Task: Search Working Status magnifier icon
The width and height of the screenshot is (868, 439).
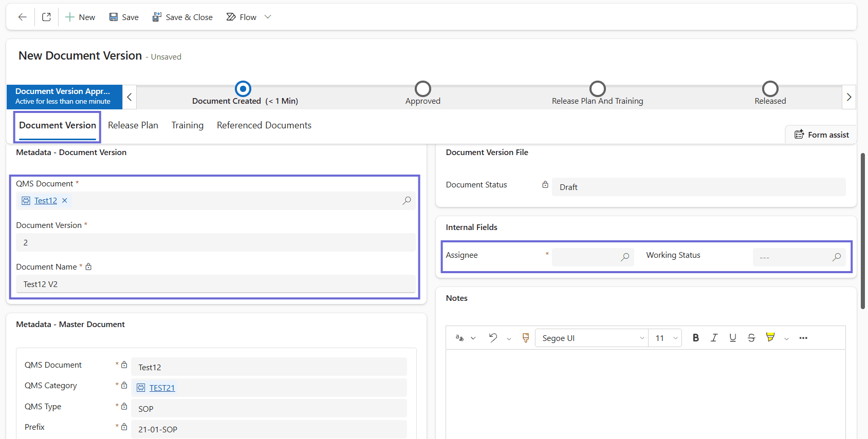Action: pyautogui.click(x=837, y=257)
